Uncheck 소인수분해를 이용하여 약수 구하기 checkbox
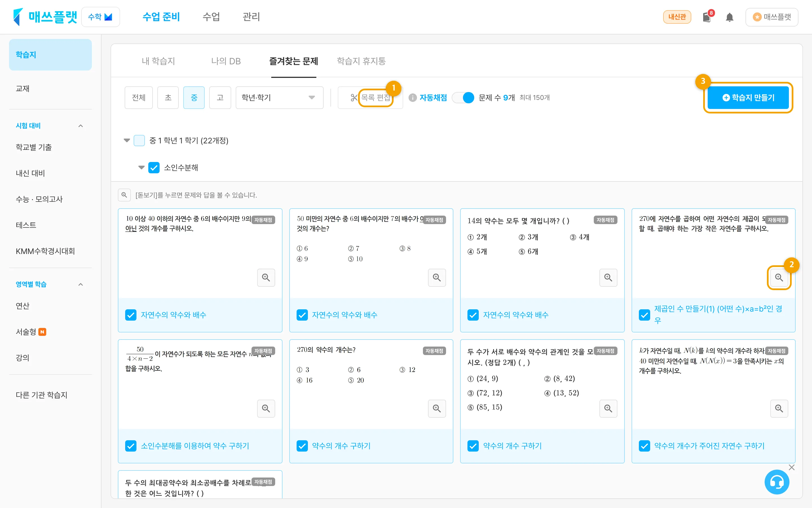Viewport: 812px width, 508px height. pyautogui.click(x=131, y=446)
